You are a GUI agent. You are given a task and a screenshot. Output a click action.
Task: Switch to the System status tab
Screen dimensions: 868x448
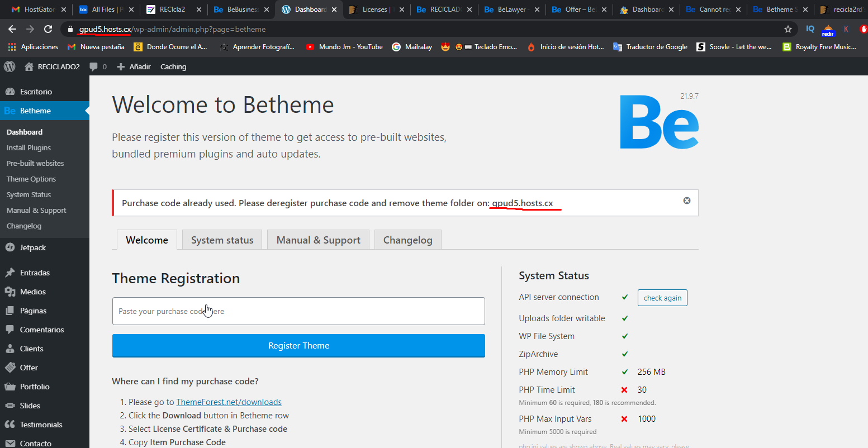pos(222,240)
